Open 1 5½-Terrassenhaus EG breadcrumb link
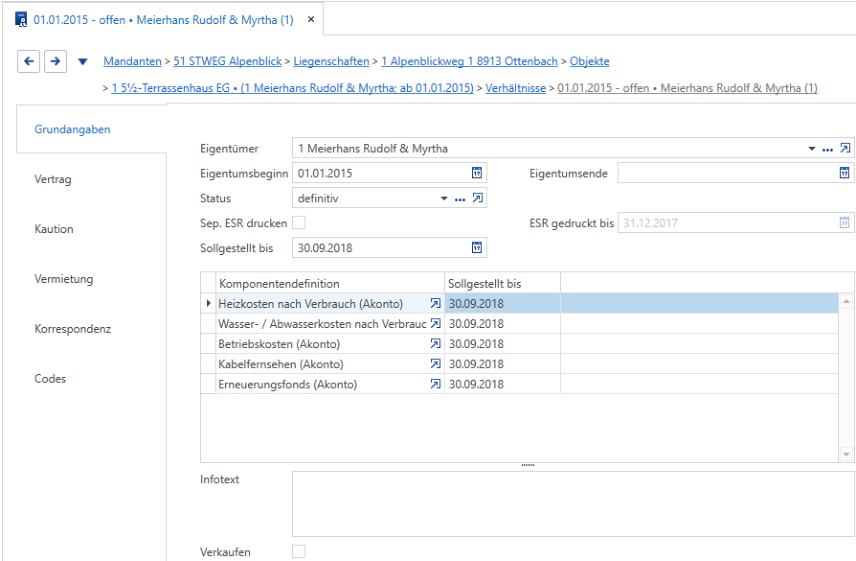The image size is (856, 561). coord(293,88)
